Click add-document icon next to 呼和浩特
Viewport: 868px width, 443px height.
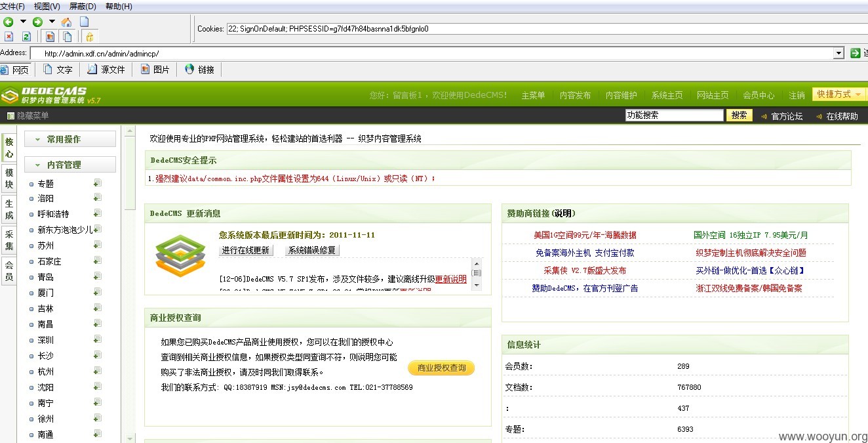click(x=97, y=213)
